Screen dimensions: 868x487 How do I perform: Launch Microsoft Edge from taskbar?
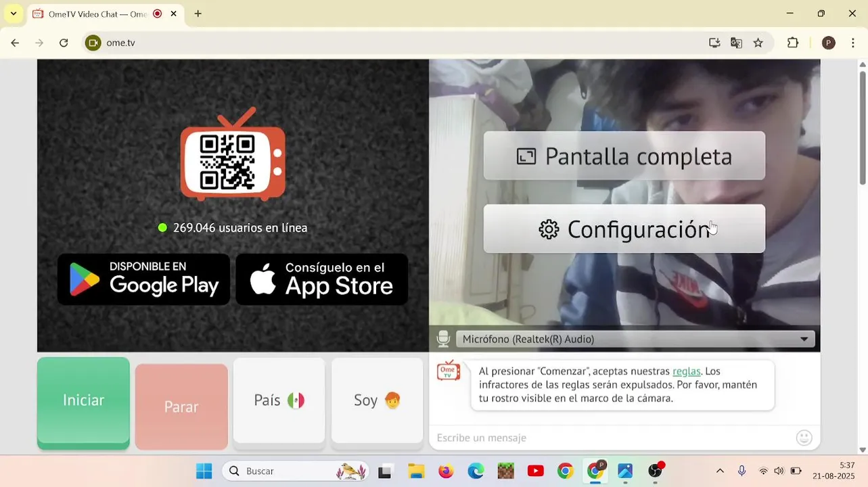476,471
